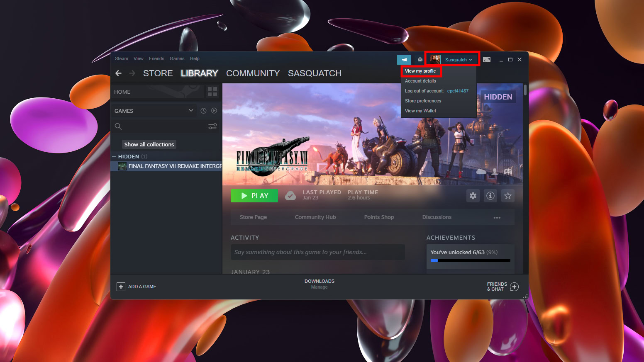This screenshot has height=362, width=644.
Task: Sort games by recent activity clock icon
Action: tap(203, 111)
